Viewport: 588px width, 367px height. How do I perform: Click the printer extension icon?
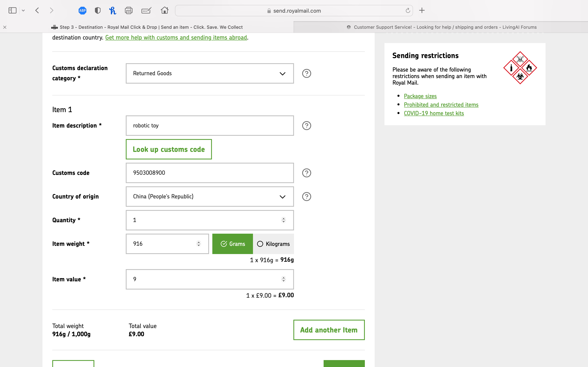point(129,10)
